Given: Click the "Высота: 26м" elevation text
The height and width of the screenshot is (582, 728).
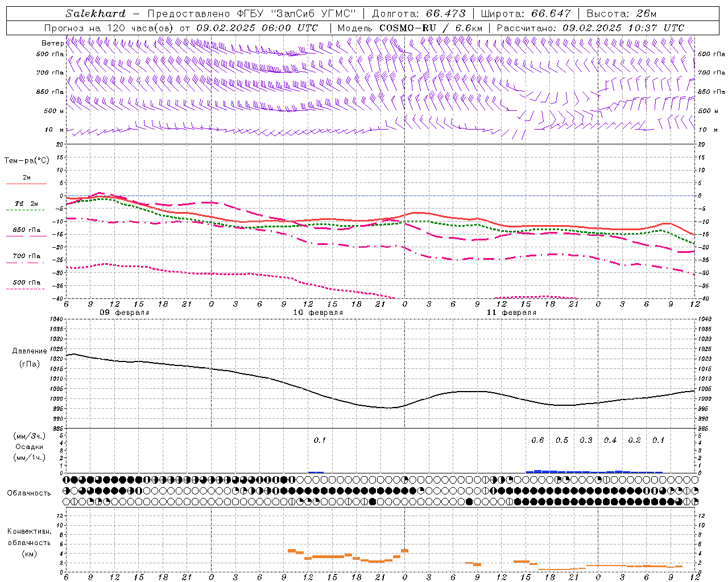Looking at the screenshot, I should coord(622,14).
